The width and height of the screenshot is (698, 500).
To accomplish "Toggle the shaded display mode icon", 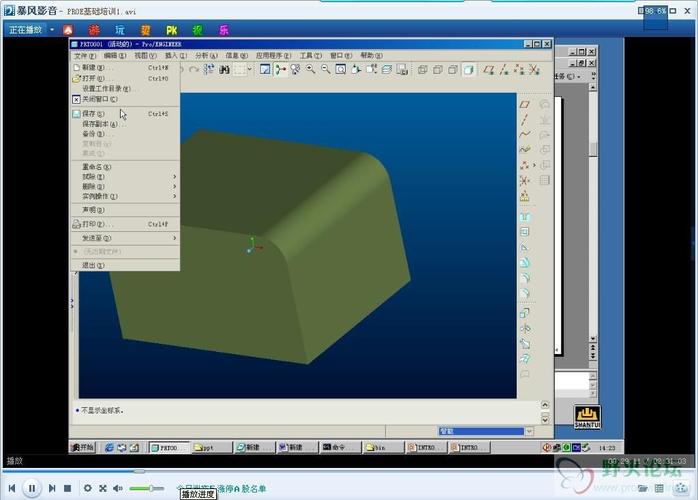I will (468, 69).
